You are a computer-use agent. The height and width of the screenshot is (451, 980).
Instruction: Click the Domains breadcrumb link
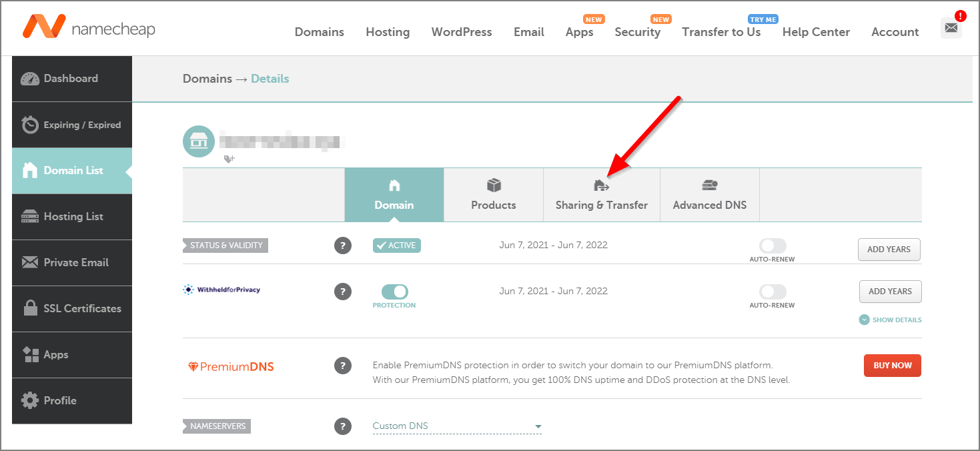click(207, 79)
